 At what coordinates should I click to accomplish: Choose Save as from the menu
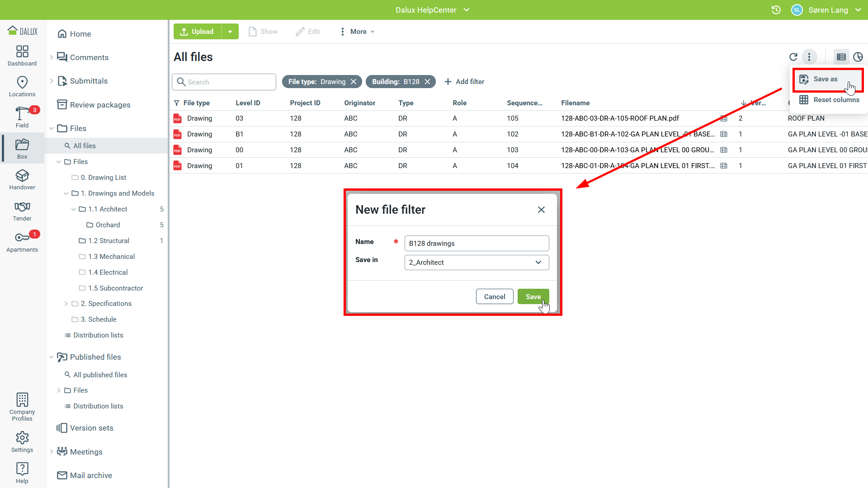pyautogui.click(x=825, y=79)
